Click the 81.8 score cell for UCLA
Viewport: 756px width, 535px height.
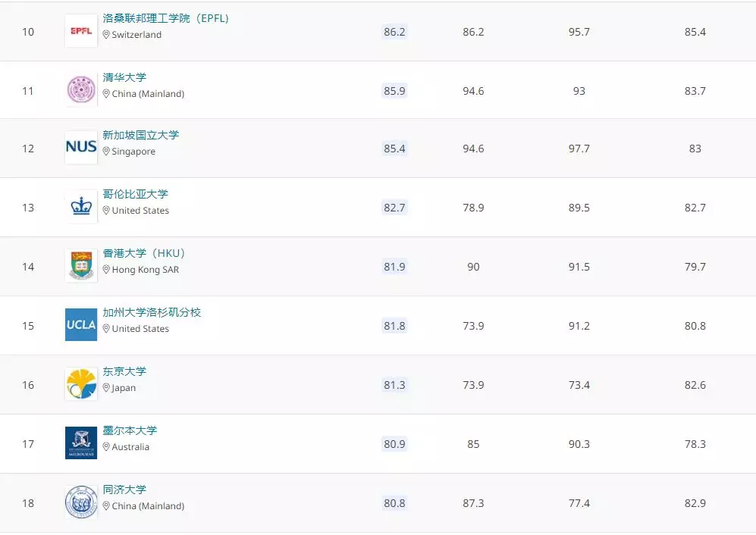coord(394,325)
